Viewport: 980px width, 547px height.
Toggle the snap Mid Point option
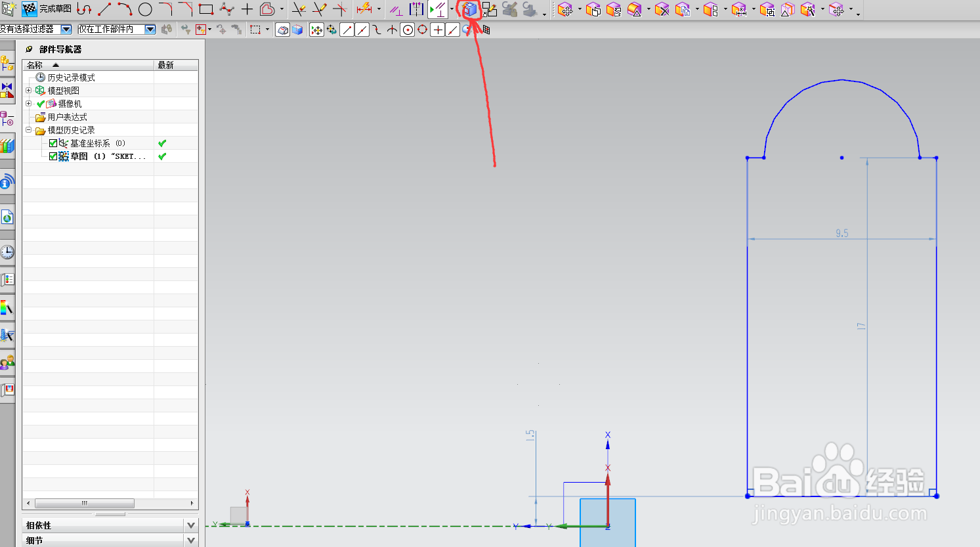point(362,30)
